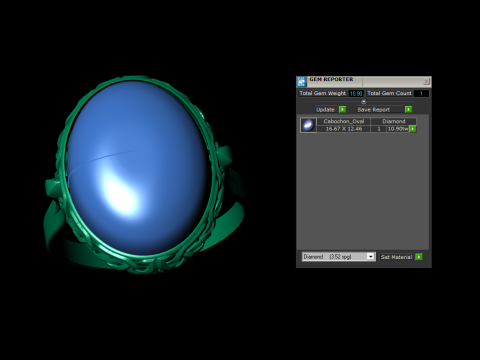This screenshot has width=480, height=360.
Task: Click the Total Gem Weight value 10.90
Action: pyautogui.click(x=356, y=94)
